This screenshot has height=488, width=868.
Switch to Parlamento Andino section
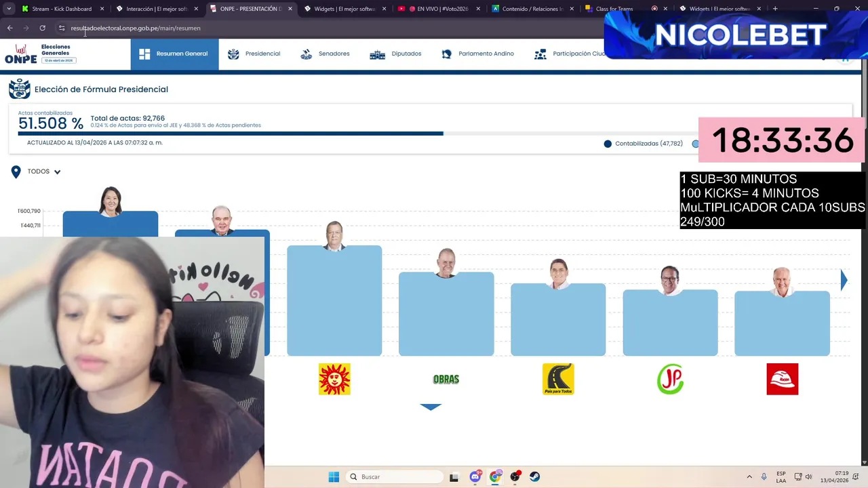(477, 54)
